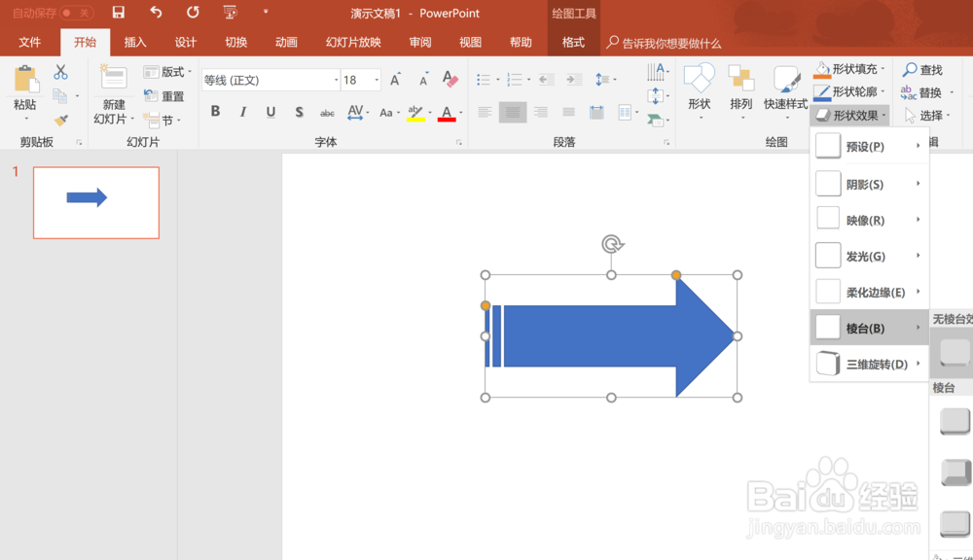Open the Arrange menu
The image size is (973, 560).
(x=740, y=90)
